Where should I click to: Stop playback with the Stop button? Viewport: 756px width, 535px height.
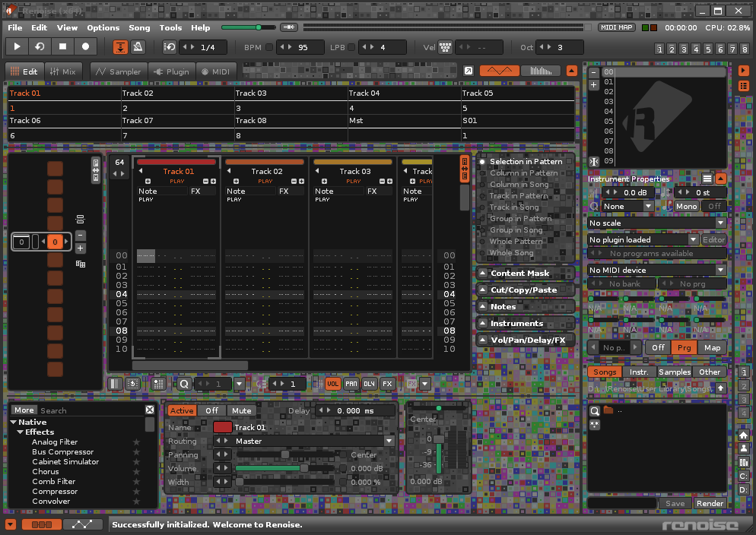[62, 46]
